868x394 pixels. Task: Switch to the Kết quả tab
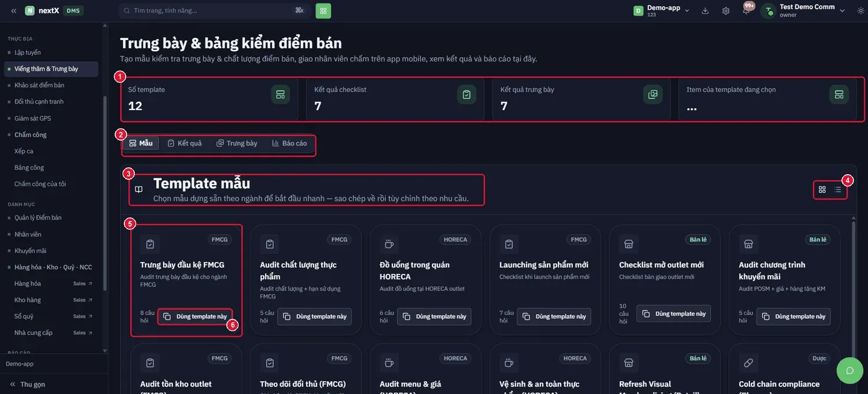pyautogui.click(x=185, y=143)
